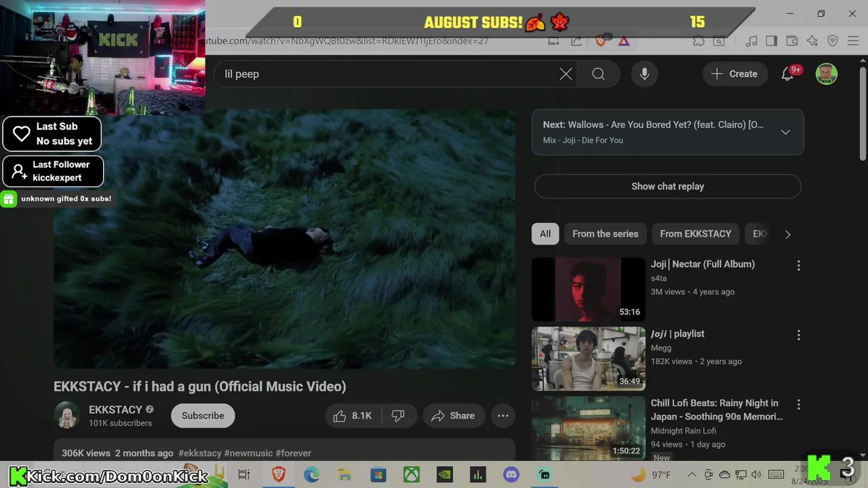Click the Brave VPN shield icon
This screenshot has width=868, height=488.
coord(833,41)
